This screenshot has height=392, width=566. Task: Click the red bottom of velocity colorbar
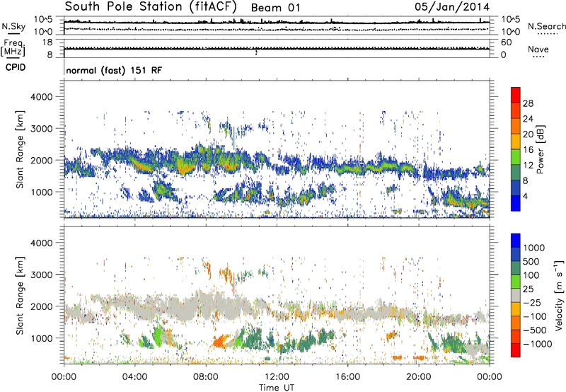click(x=516, y=350)
